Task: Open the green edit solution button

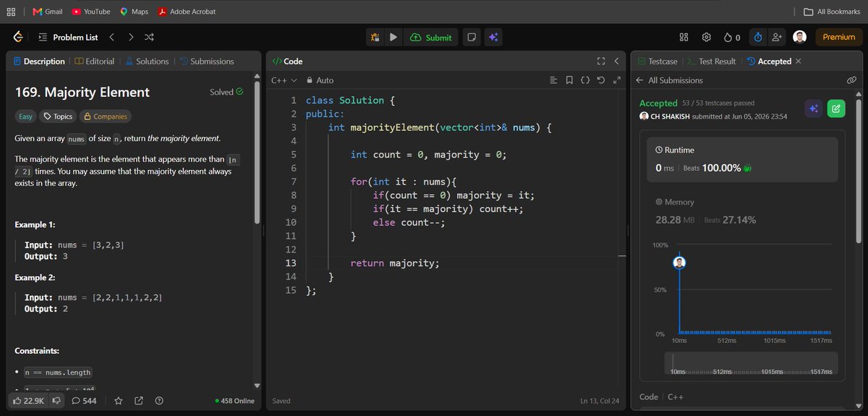Action: click(x=835, y=109)
